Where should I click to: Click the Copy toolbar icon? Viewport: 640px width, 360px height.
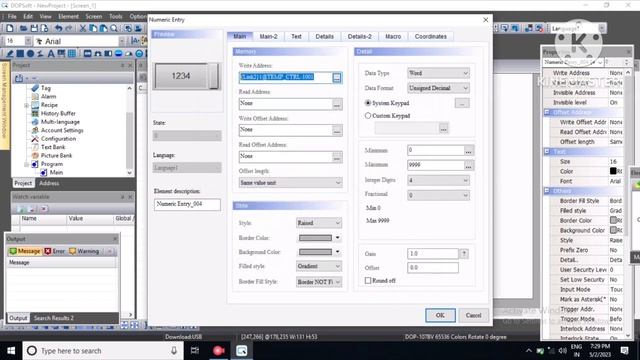(93, 28)
